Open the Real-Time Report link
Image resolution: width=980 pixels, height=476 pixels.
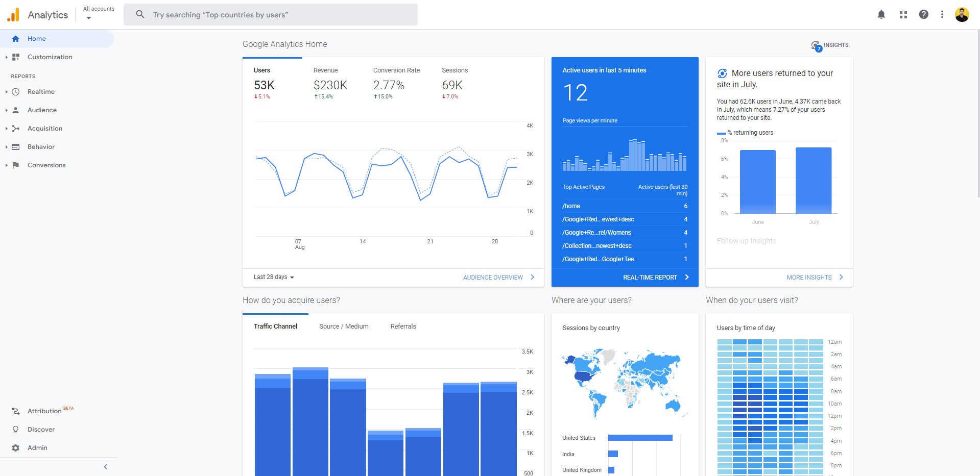[x=656, y=278]
